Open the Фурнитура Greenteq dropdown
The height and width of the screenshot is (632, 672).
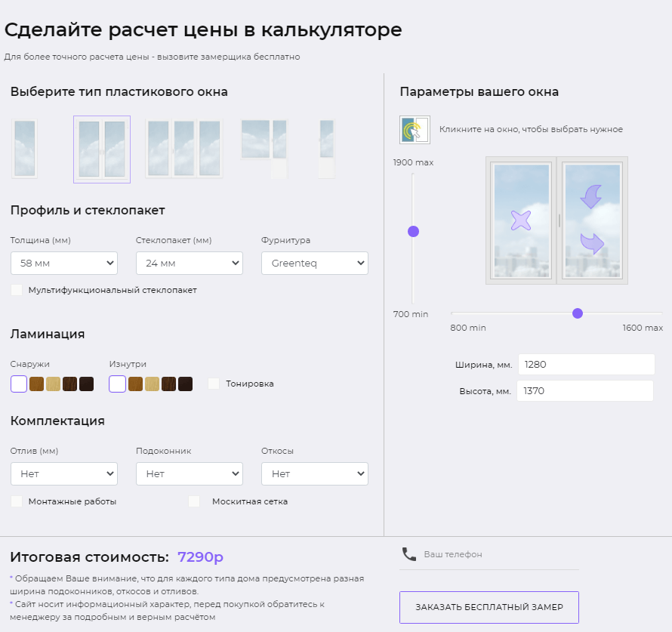tap(315, 263)
